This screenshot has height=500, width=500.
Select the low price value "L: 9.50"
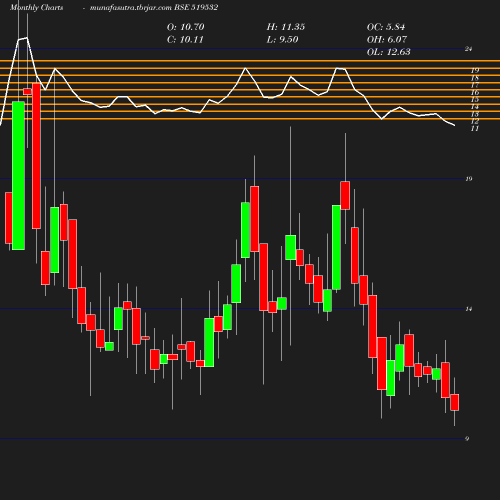[x=282, y=40]
